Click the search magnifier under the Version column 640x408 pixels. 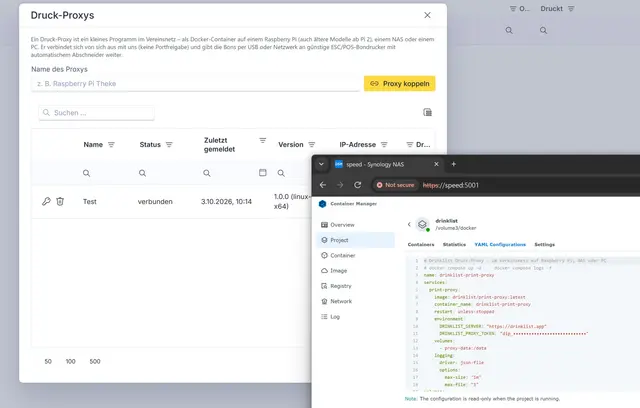tap(281, 173)
